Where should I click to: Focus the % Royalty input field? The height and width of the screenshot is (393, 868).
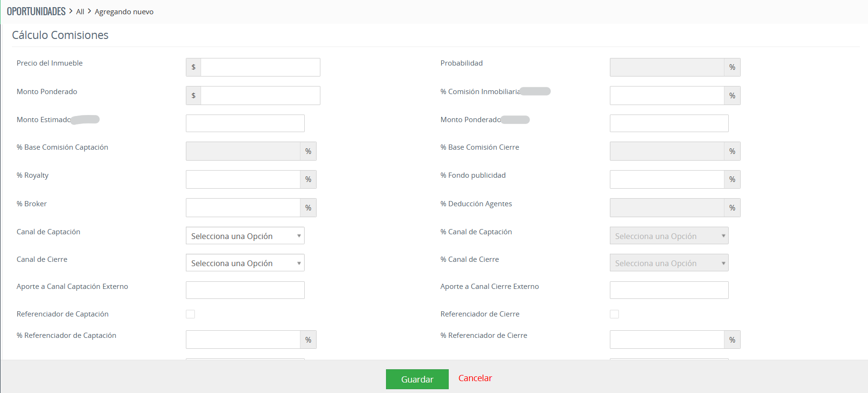tap(243, 179)
